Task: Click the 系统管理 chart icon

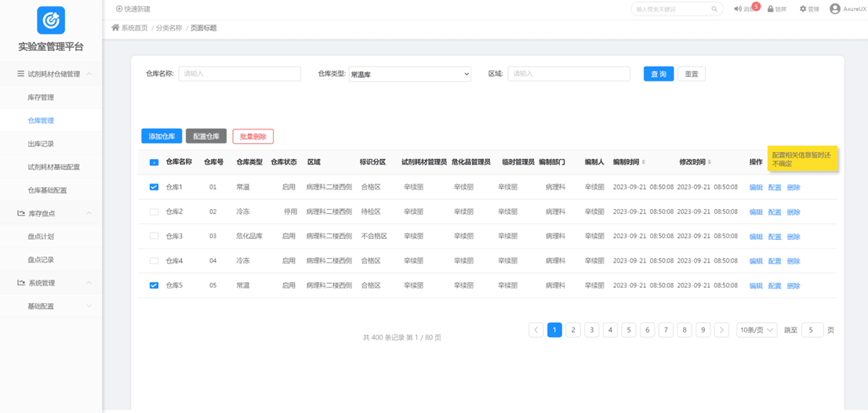Action: click(x=20, y=282)
